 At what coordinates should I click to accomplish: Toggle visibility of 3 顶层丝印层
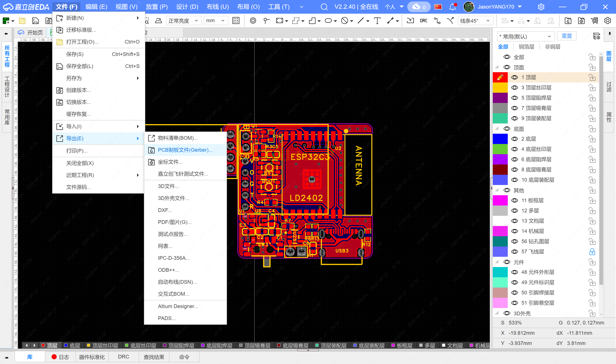(x=514, y=88)
